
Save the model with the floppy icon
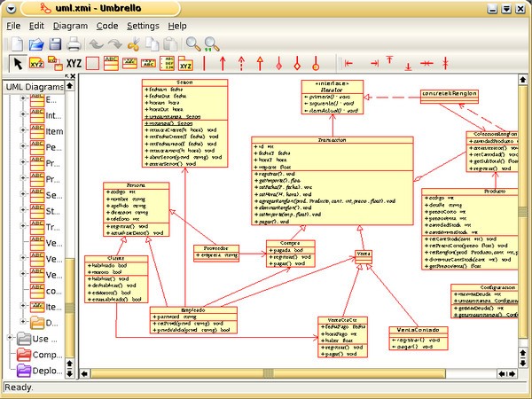55,44
